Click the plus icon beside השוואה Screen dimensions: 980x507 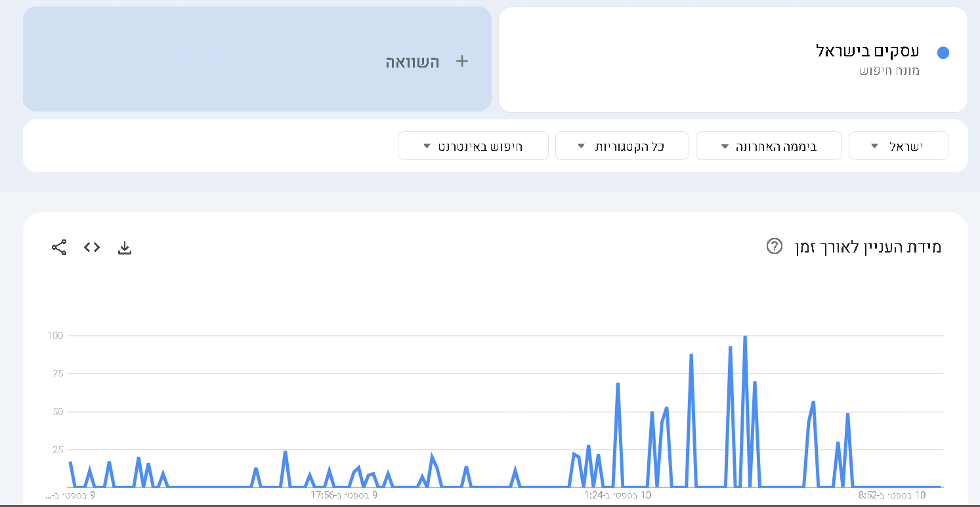(462, 62)
